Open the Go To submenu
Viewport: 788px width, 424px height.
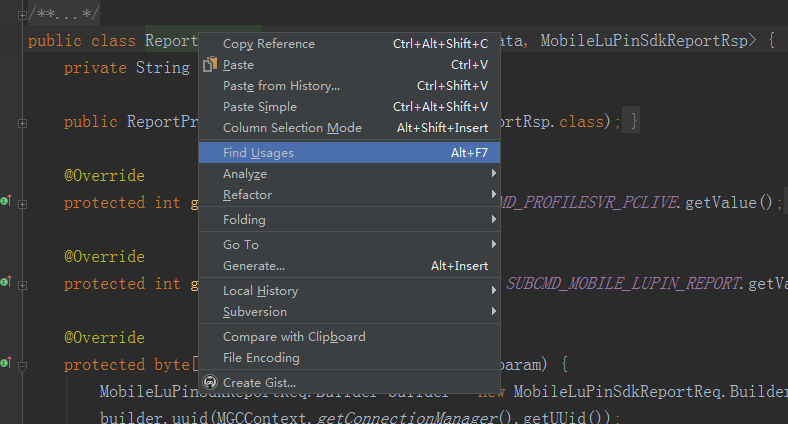(494, 244)
